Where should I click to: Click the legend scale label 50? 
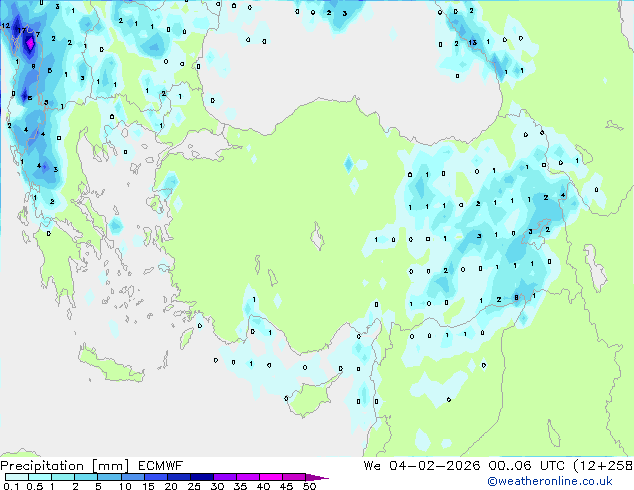pos(309,486)
